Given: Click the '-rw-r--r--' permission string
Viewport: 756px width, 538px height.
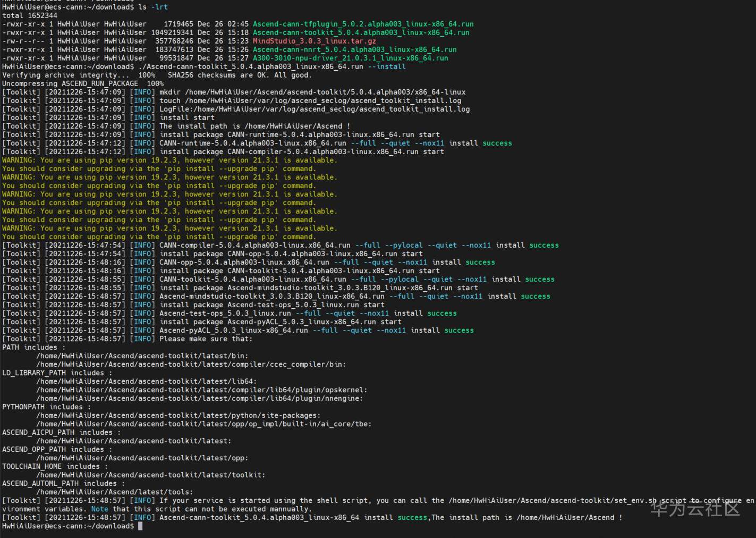Looking at the screenshot, I should (23, 41).
